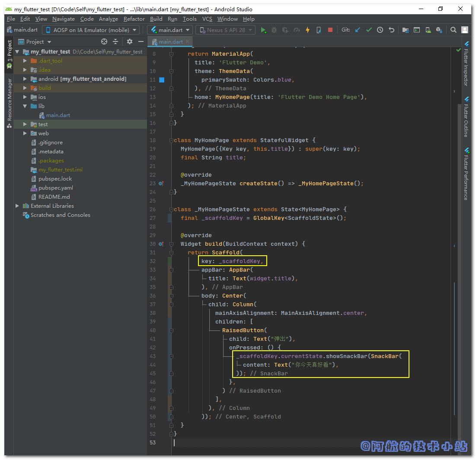The height and width of the screenshot is (460, 476).
Task: Expand the ios folder arrow
Action: pos(25,97)
